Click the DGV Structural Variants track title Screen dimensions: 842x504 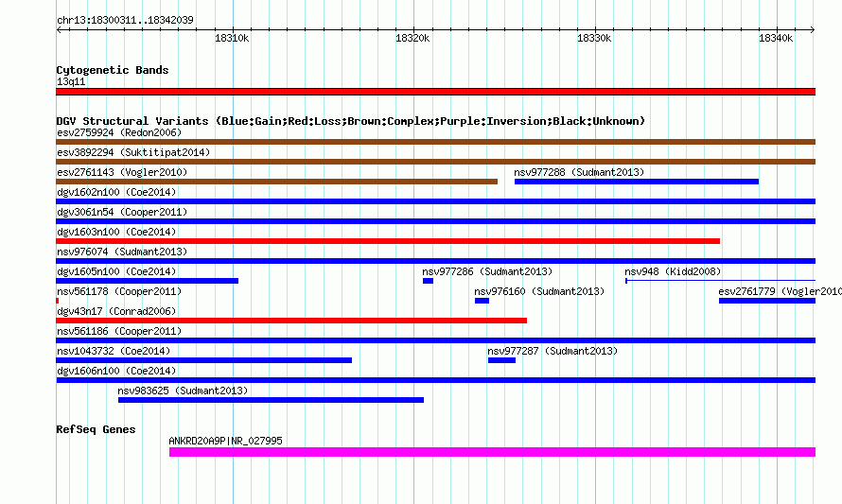click(351, 121)
